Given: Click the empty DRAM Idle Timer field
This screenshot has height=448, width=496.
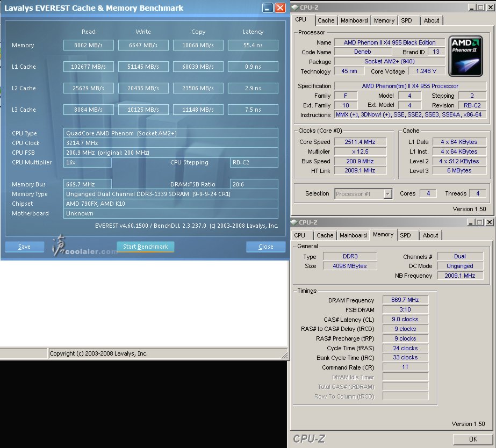Looking at the screenshot, I should (405, 377).
